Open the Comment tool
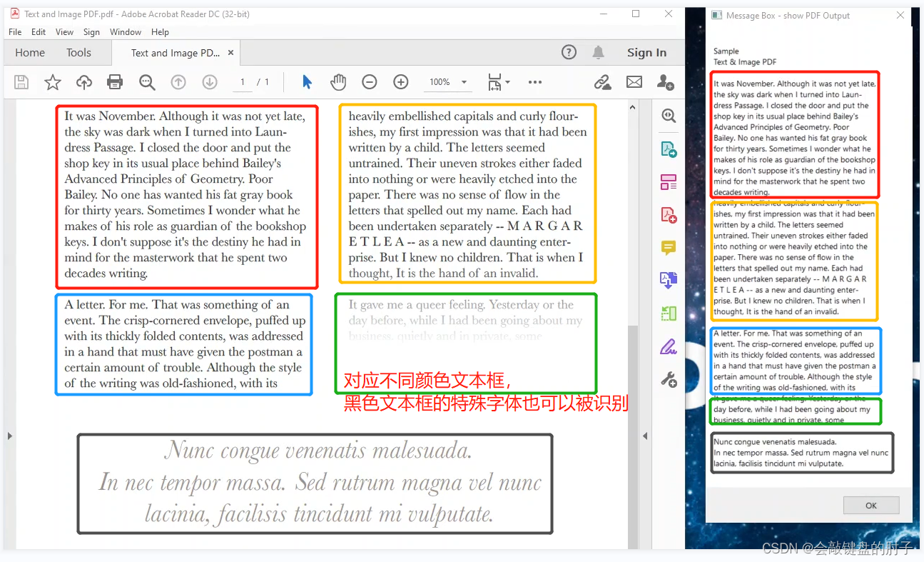The image size is (924, 562). (669, 248)
